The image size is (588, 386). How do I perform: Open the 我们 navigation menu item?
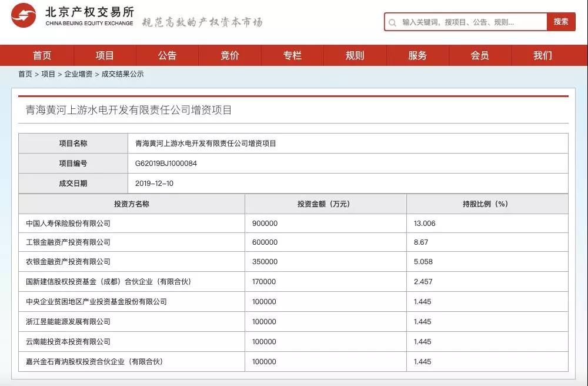point(543,55)
